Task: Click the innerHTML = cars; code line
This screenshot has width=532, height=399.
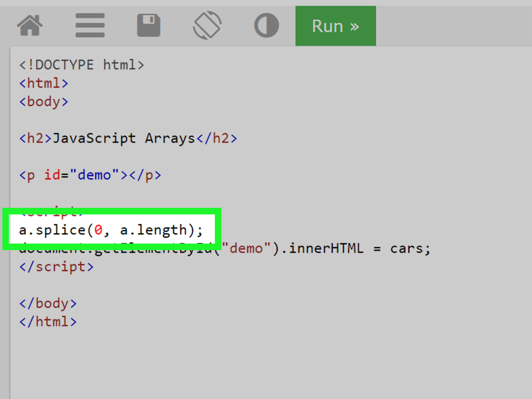Action: coord(225,249)
